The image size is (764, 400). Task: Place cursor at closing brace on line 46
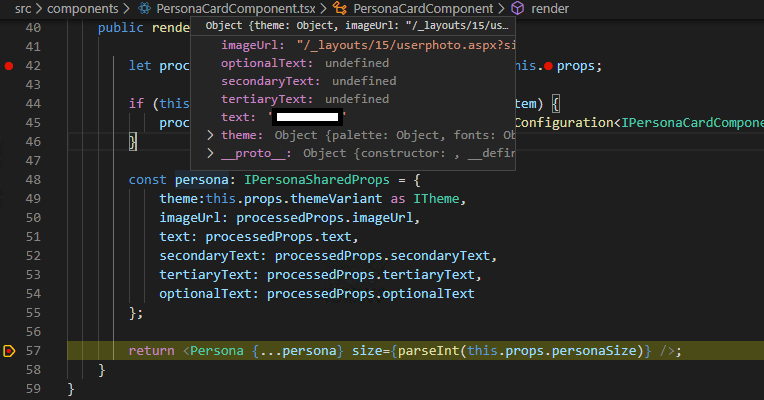(x=133, y=142)
